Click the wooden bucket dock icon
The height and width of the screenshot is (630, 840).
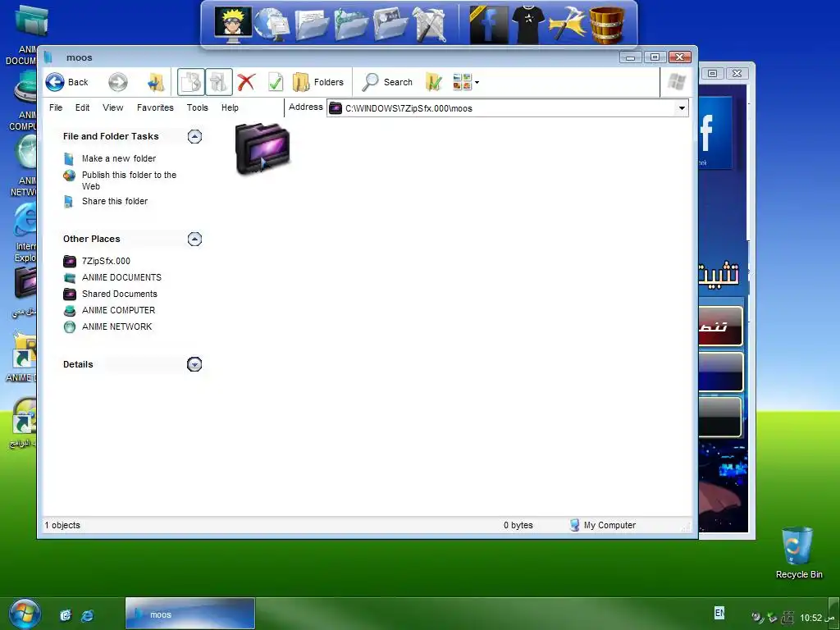(x=606, y=25)
